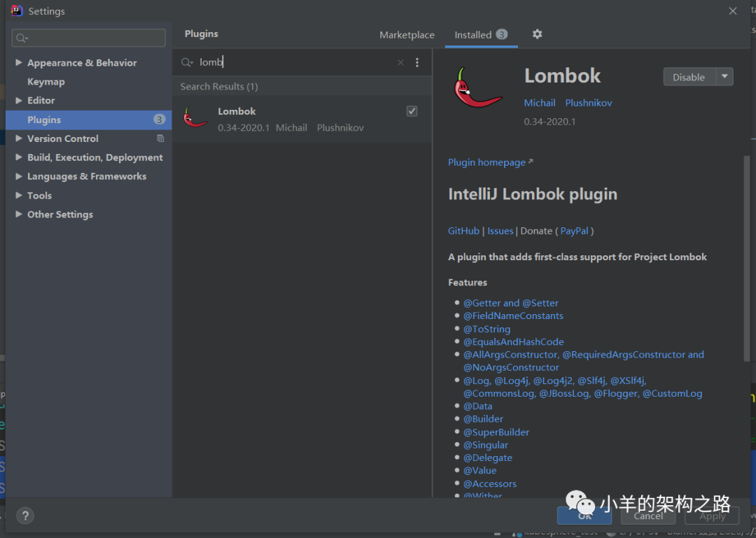
Task: Select Keymap in the settings tree
Action: point(45,81)
